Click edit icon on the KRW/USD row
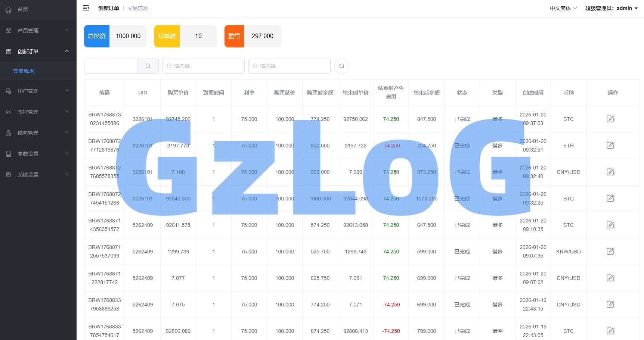 tap(610, 251)
